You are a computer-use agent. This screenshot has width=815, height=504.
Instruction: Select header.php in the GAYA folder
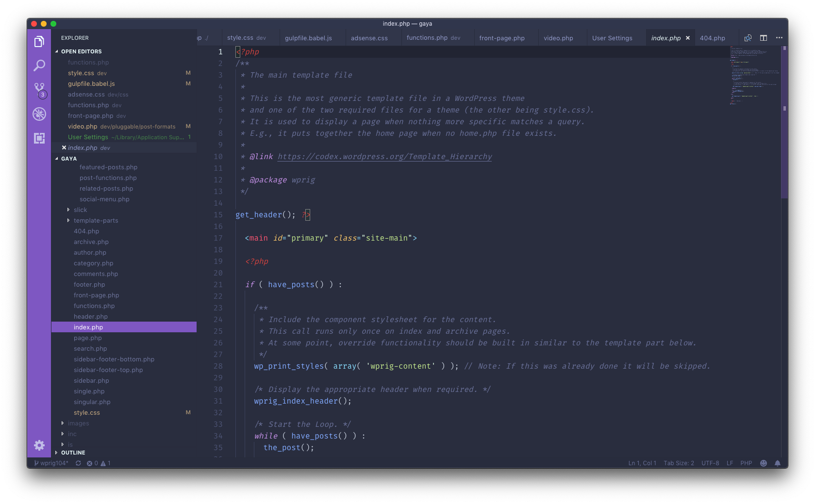point(91,316)
